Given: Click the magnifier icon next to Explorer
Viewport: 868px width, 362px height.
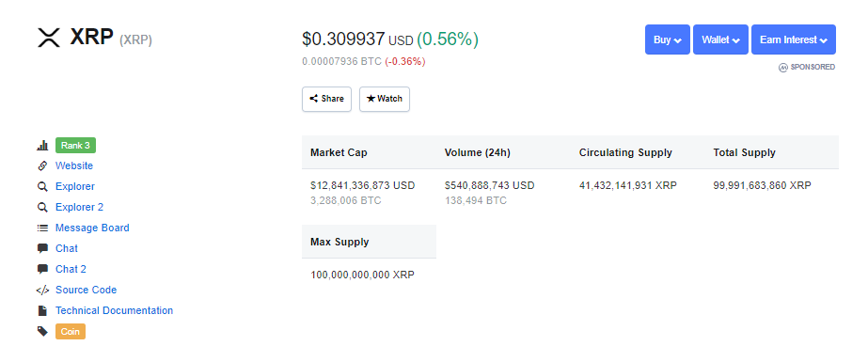Looking at the screenshot, I should pyautogui.click(x=42, y=186).
